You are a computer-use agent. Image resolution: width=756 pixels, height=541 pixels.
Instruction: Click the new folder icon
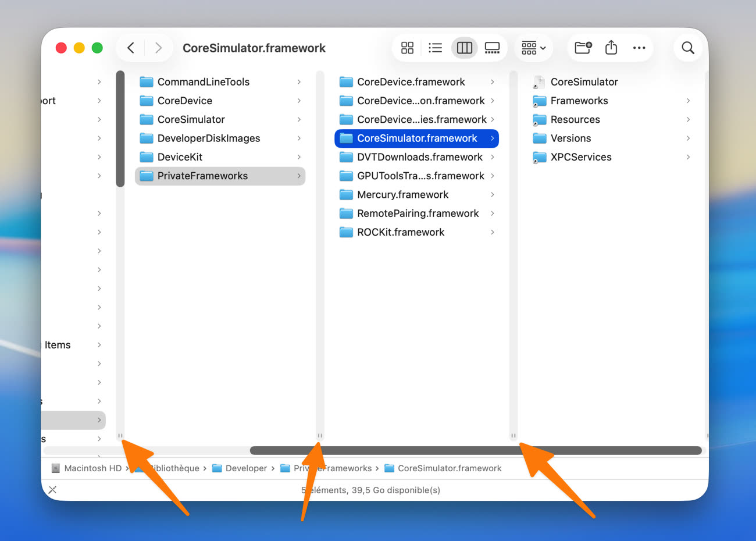pyautogui.click(x=583, y=48)
